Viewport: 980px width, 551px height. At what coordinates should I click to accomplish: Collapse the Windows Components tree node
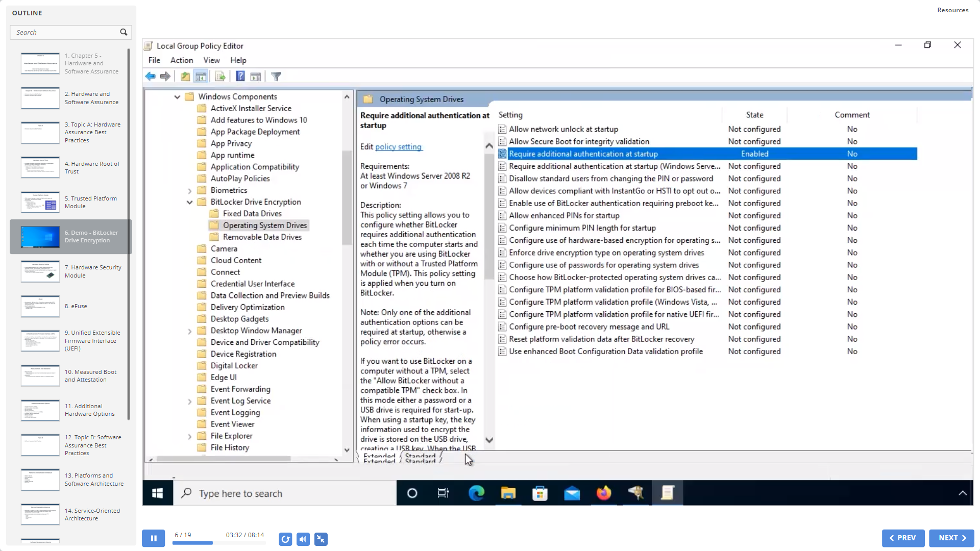pos(177,97)
